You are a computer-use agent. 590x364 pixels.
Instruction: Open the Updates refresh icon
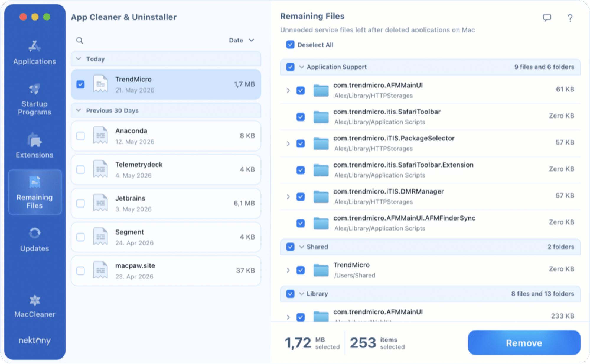pyautogui.click(x=35, y=233)
